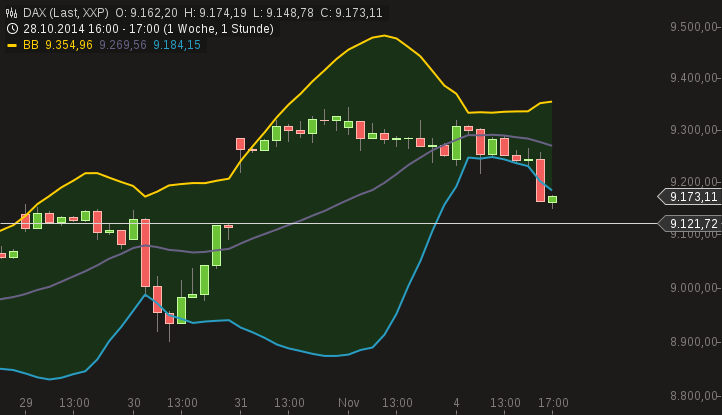
Task: Click the 29 date label on time axis
Action: (x=26, y=403)
